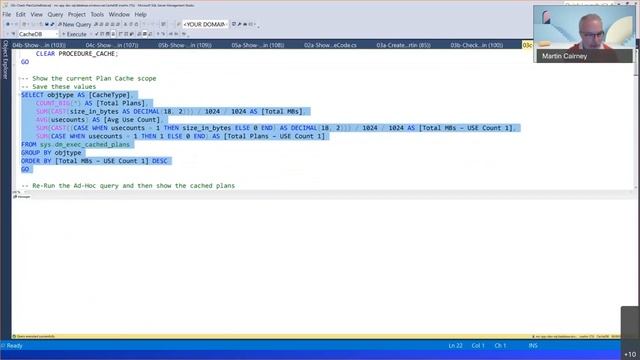
Task: Click '[CacheType]' in the SELECT line
Action: point(109,95)
